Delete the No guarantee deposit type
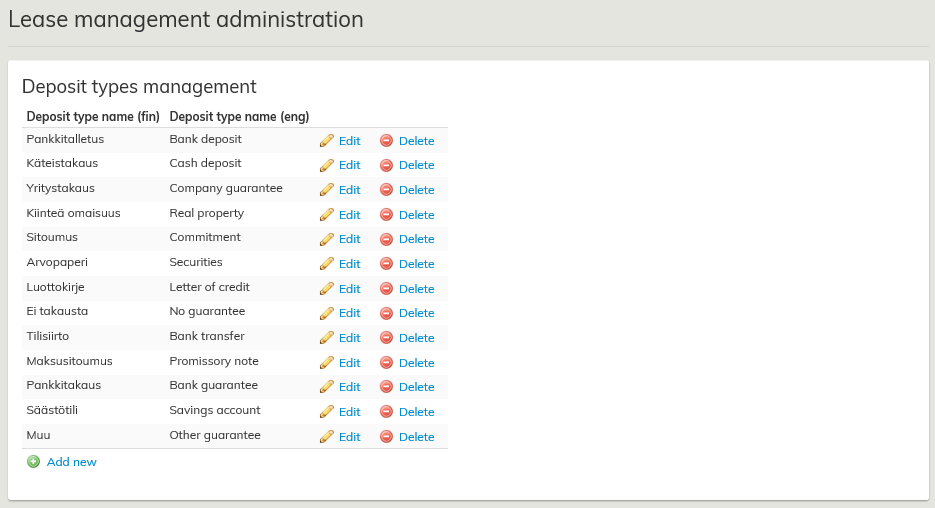935x508 pixels. [416, 313]
